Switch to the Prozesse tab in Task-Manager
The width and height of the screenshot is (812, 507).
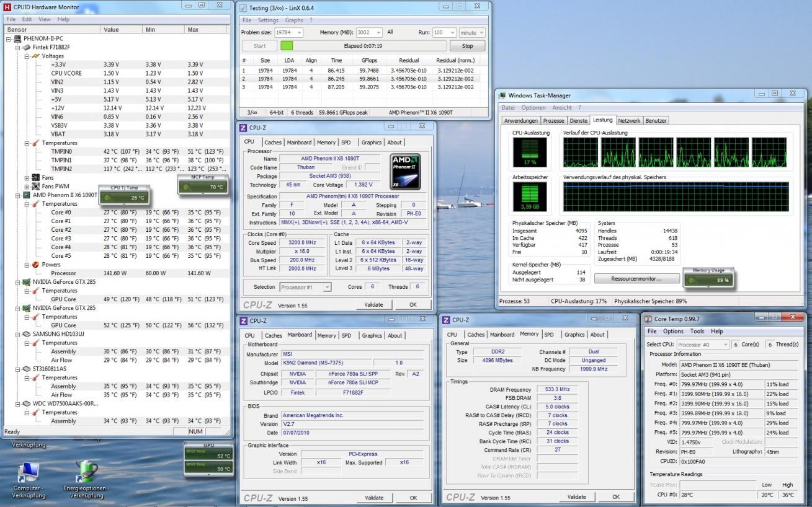[553, 121]
